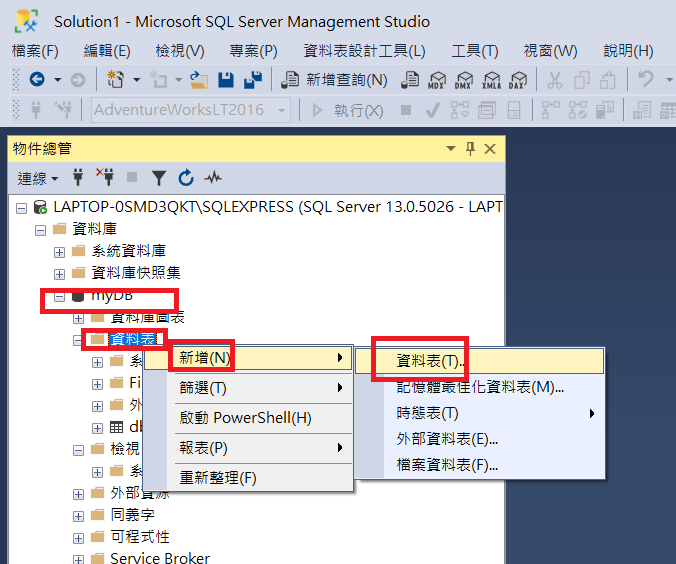Screen dimensions: 676x564
Task: Select the 同義字 tree item
Action: [132, 514]
